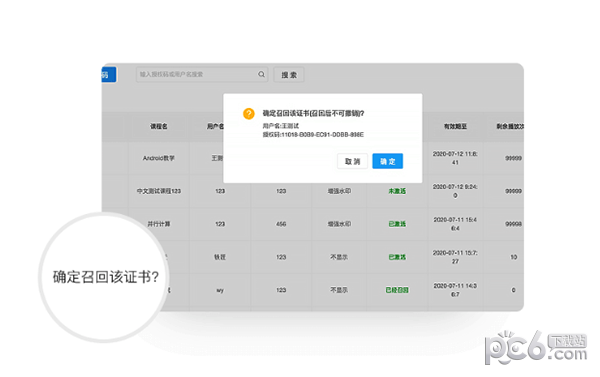Screen dimensions: 600x377
Task: Click the remaining plays value 0 in wy row
Action: click(514, 290)
